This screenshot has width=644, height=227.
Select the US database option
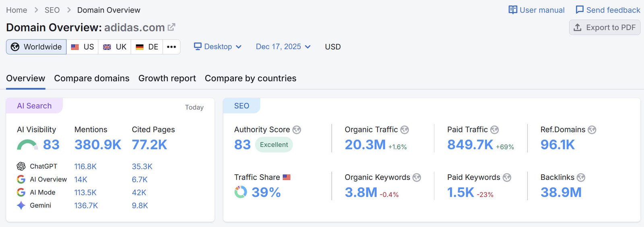83,47
